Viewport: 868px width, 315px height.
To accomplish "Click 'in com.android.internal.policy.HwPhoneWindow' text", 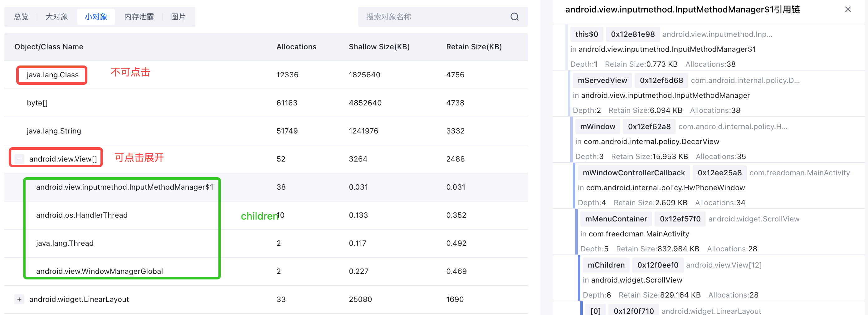I will [661, 188].
